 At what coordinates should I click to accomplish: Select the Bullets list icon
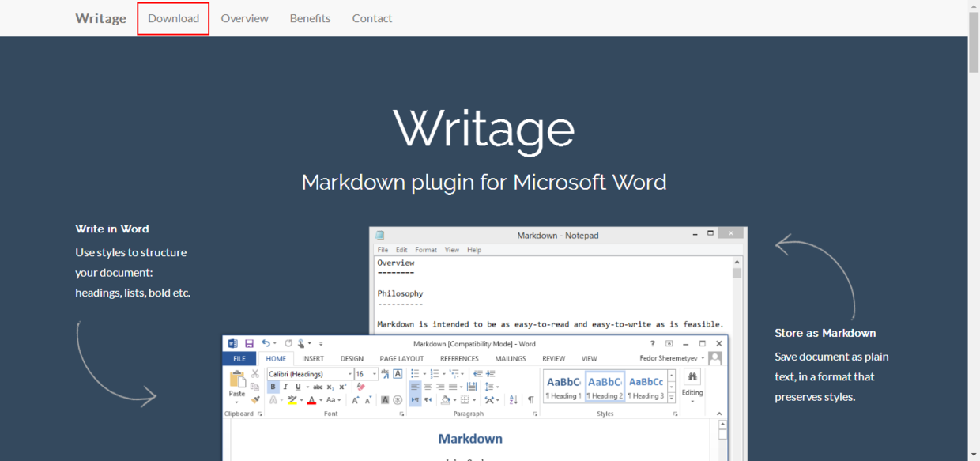pos(413,374)
